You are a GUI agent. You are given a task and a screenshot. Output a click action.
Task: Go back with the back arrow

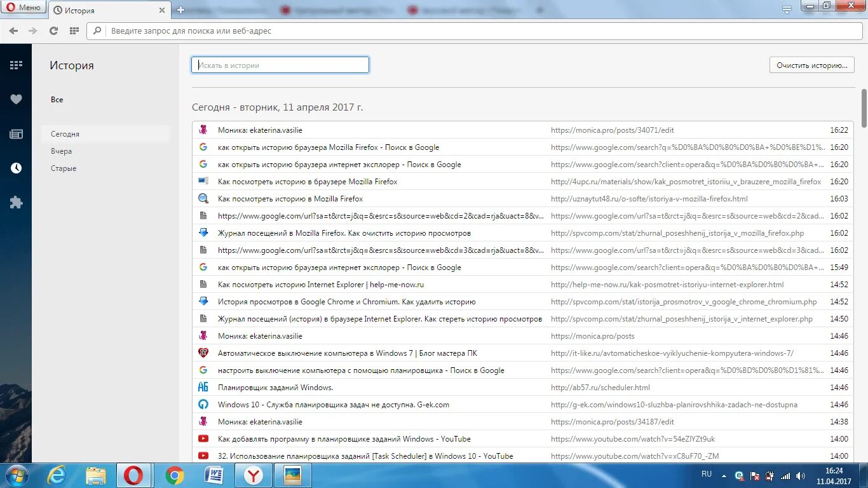point(13,30)
